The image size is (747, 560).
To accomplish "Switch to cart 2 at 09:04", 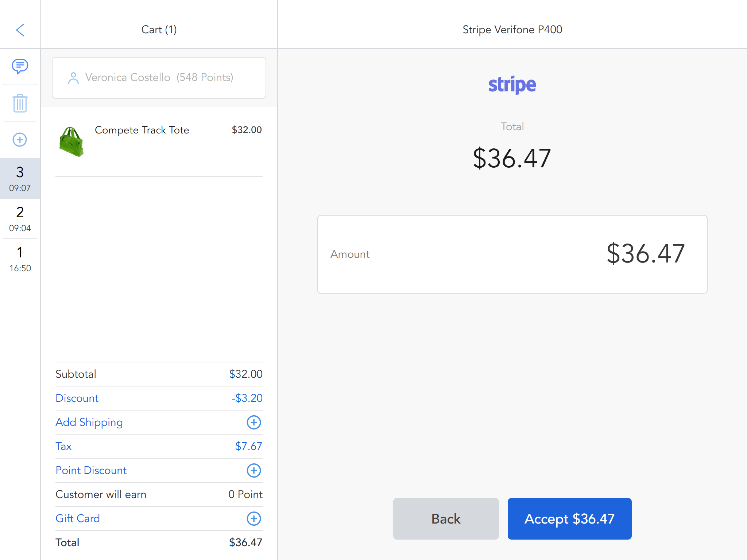I will coord(20,219).
